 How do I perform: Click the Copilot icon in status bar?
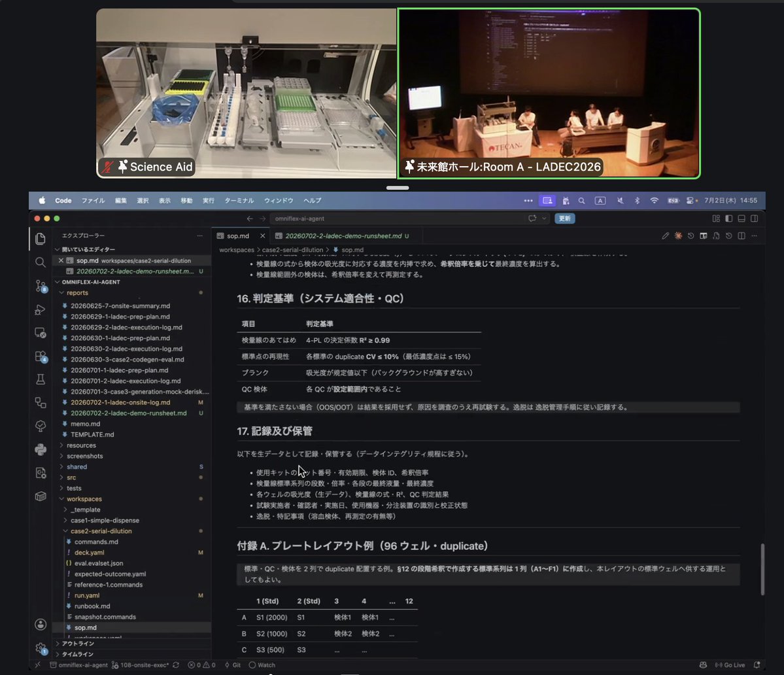point(703,665)
